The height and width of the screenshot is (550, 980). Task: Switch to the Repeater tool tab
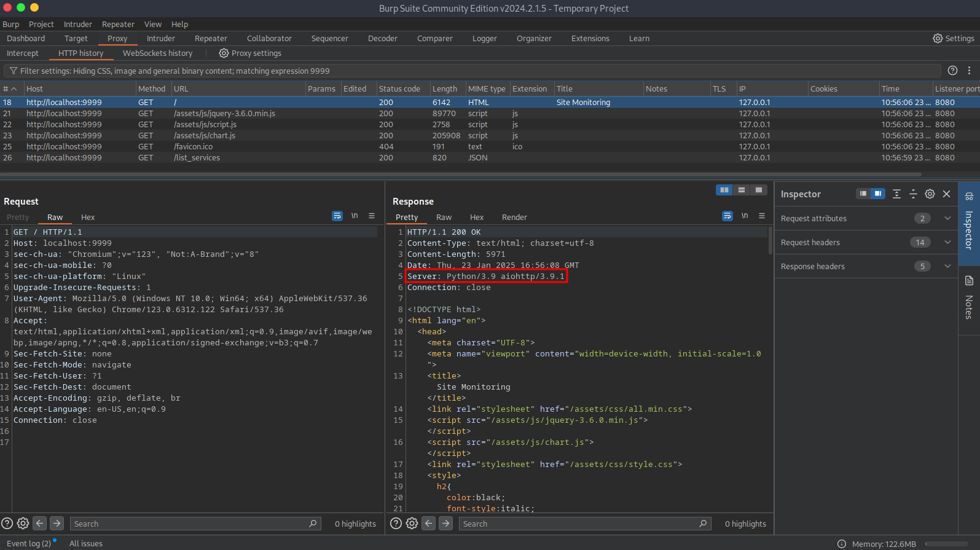tap(211, 39)
